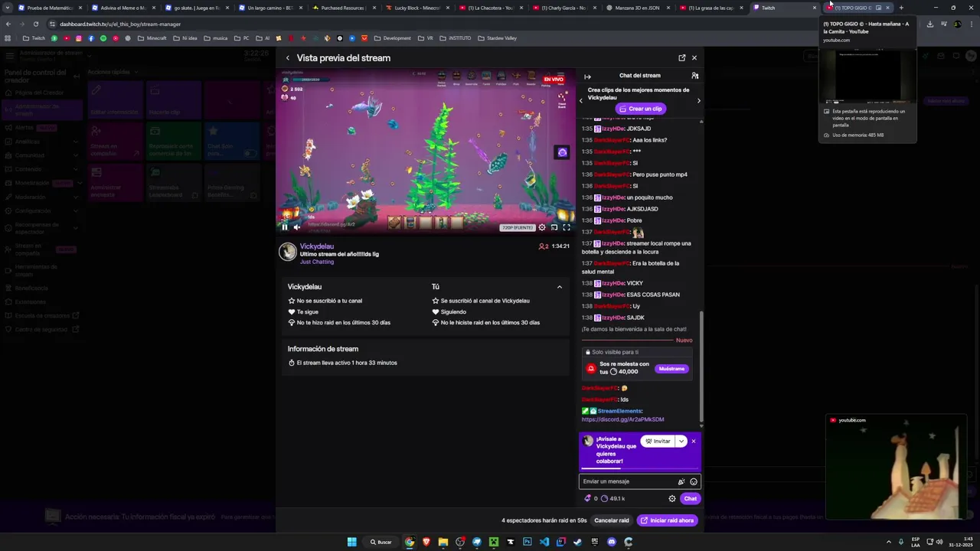Image resolution: width=980 pixels, height=551 pixels.
Task: Click the purple extension overlay icon on video
Action: (x=562, y=152)
